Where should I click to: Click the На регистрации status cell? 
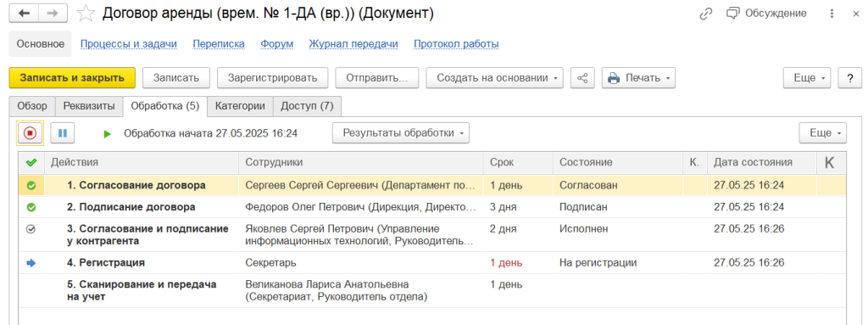[618, 263]
